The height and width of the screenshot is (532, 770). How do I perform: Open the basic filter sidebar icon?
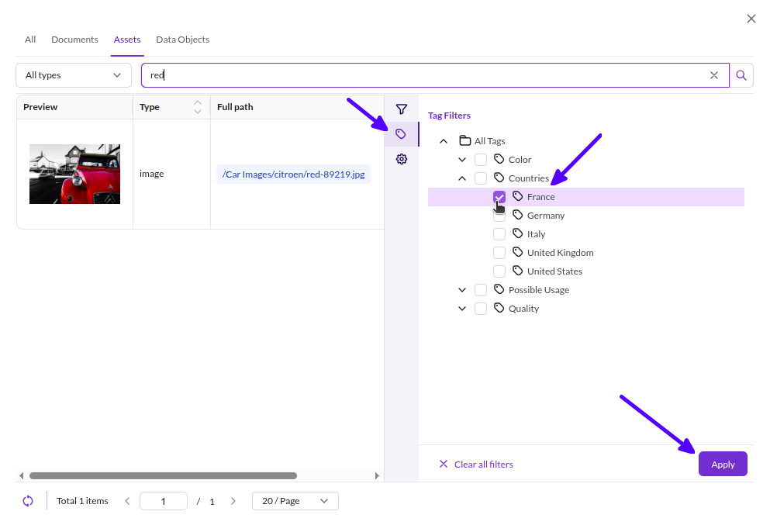point(401,109)
